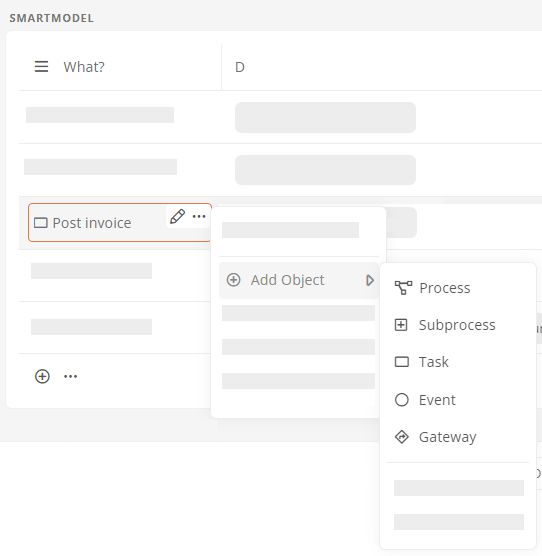
Task: Click the SMARTMODEL section heading
Action: (52, 18)
